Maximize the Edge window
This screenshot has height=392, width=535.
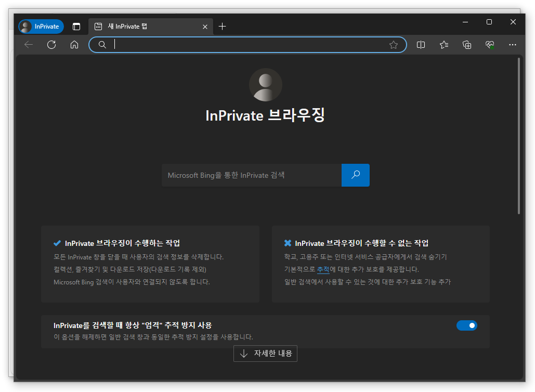tap(489, 22)
